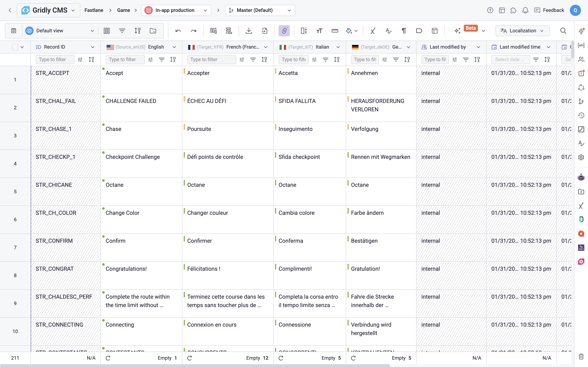The image size is (588, 367).
Task: Go to Fastlane breadcrumb
Action: click(x=94, y=10)
